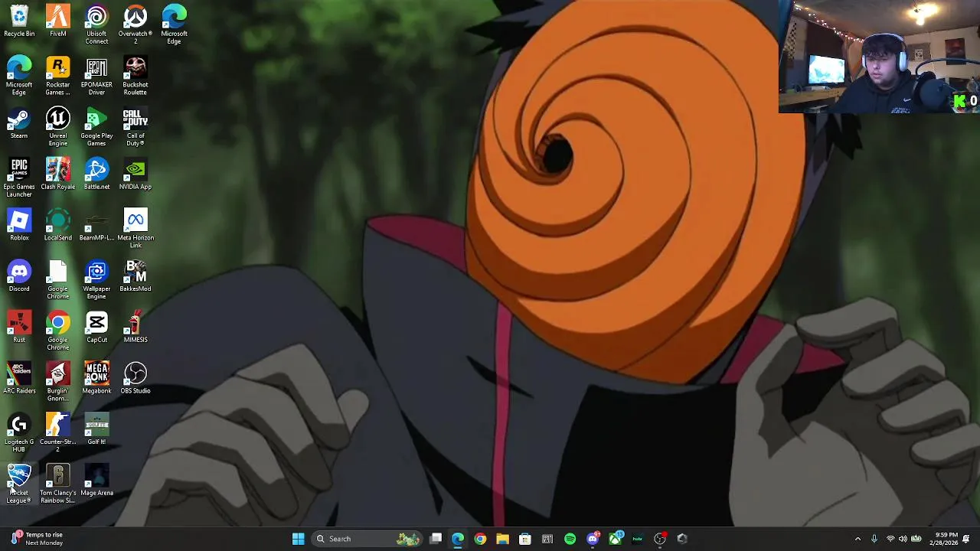Select the EPOMAKER Driver icon
Image resolution: width=980 pixels, height=551 pixels.
[x=96, y=77]
